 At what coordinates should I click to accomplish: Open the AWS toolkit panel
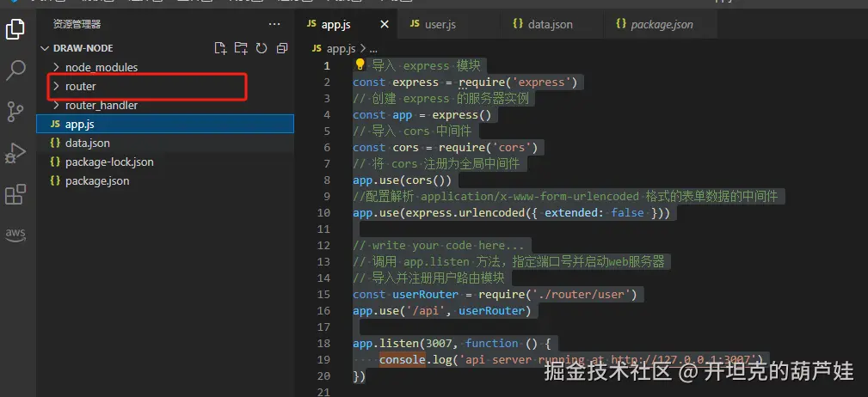(x=15, y=235)
